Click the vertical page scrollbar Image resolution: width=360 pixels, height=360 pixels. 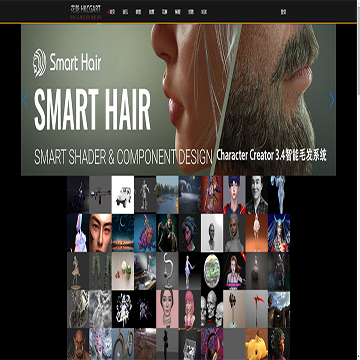coord(358,180)
